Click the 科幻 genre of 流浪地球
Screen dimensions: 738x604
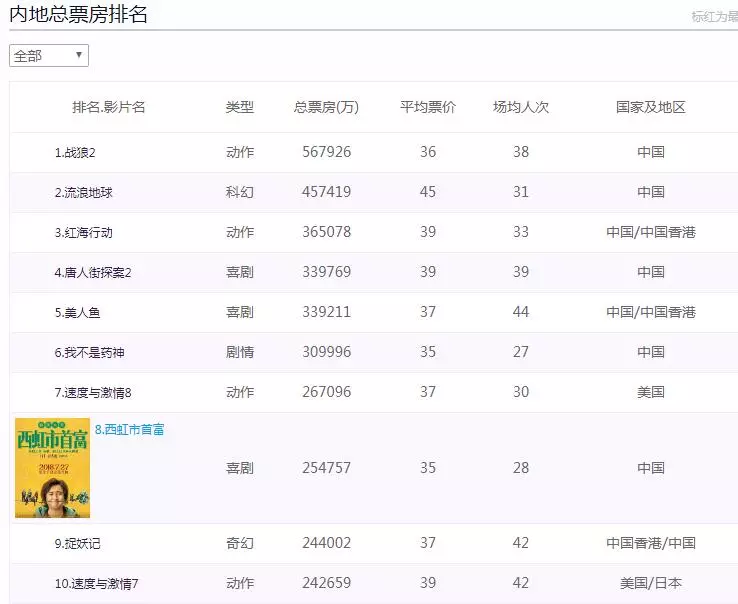pyautogui.click(x=240, y=192)
